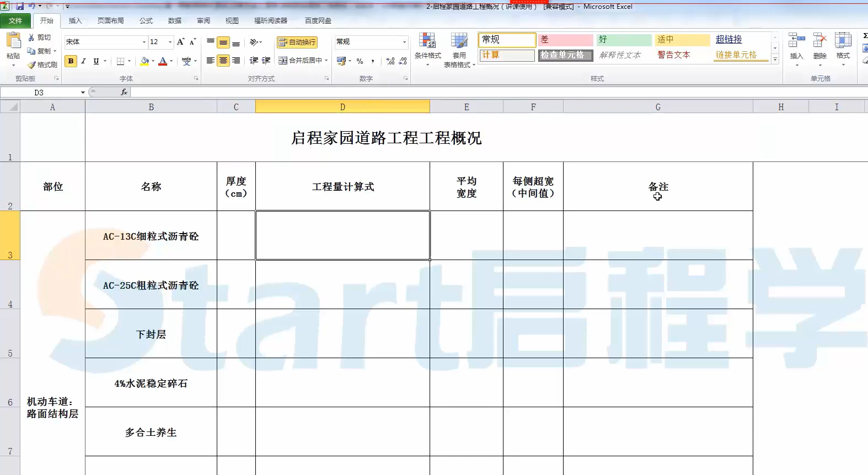The width and height of the screenshot is (868, 475).
Task: Toggle align text left
Action: tap(211, 61)
